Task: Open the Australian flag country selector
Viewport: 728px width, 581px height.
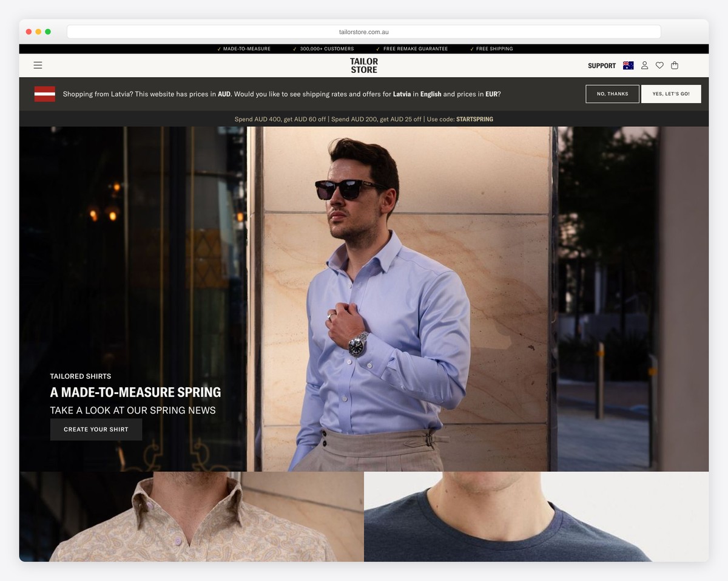Action: (628, 66)
